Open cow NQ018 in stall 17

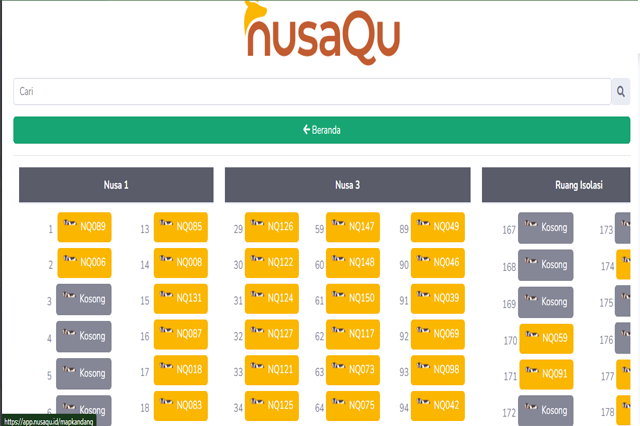tap(181, 370)
